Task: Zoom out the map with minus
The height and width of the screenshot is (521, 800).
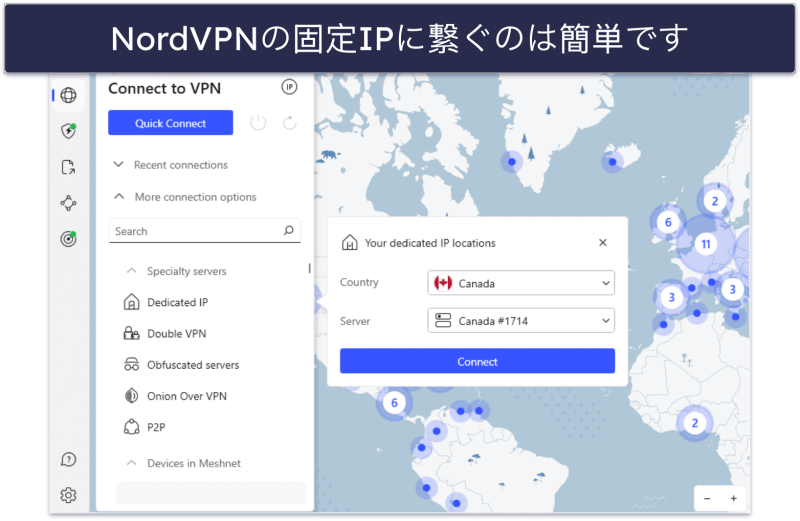Action: tap(707, 499)
